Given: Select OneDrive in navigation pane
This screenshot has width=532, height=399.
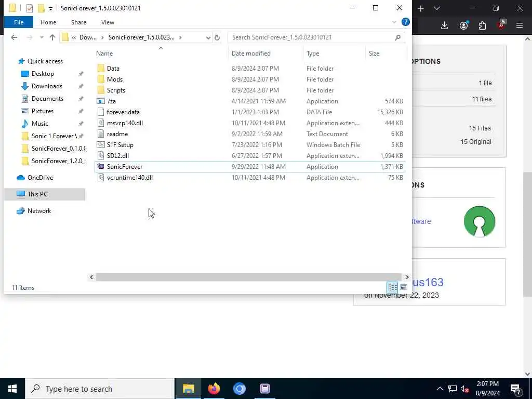Looking at the screenshot, I should coord(40,178).
